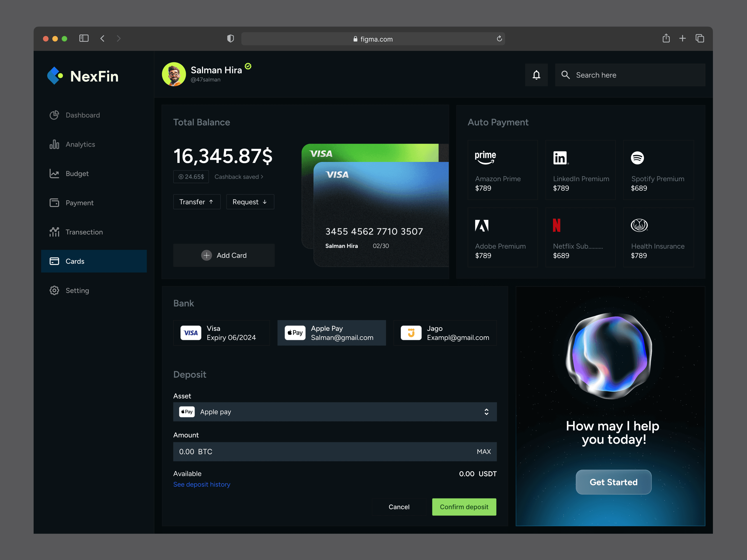Click the notification bell icon

pyautogui.click(x=536, y=75)
